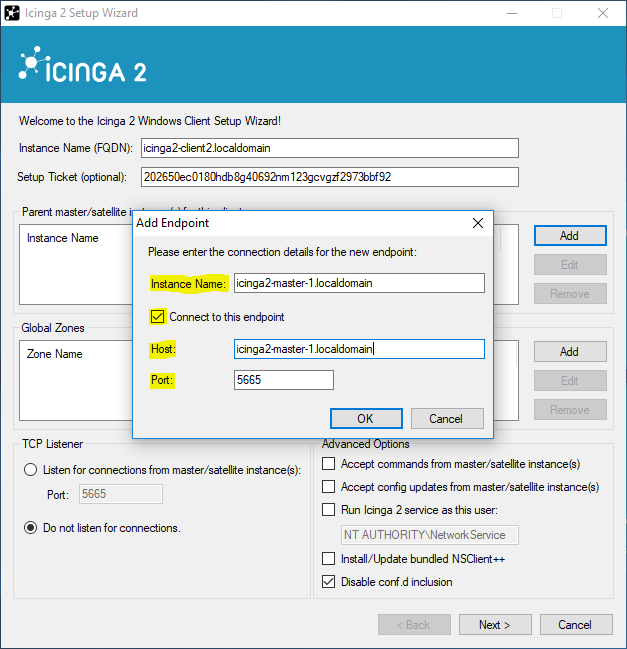Uncheck Disable conf.d inclusion
Screen dimensions: 627x649
coord(329,582)
